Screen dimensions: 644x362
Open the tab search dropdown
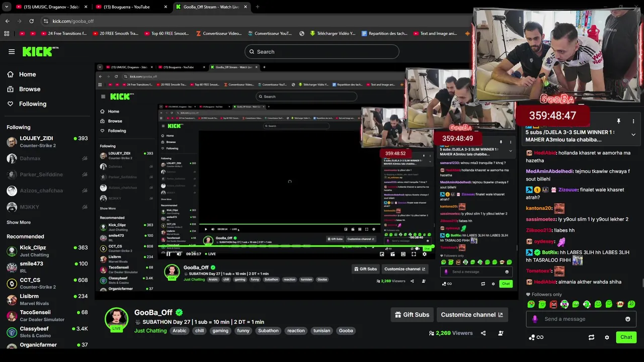(x=7, y=7)
